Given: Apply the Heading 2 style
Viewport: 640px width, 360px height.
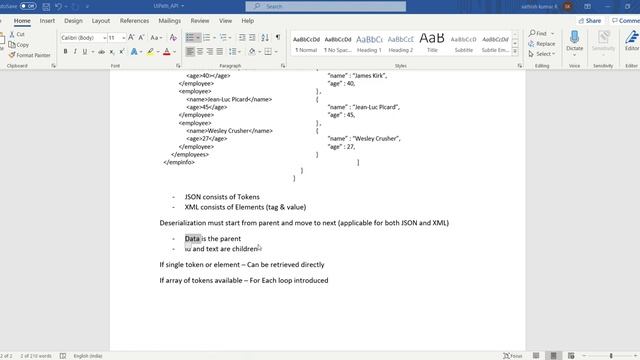Looking at the screenshot, I should coord(400,43).
